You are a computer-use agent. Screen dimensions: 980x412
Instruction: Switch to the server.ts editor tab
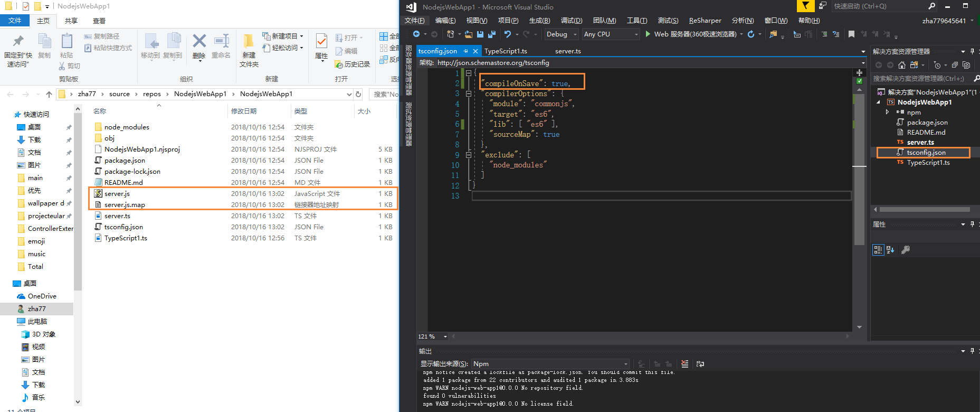568,51
